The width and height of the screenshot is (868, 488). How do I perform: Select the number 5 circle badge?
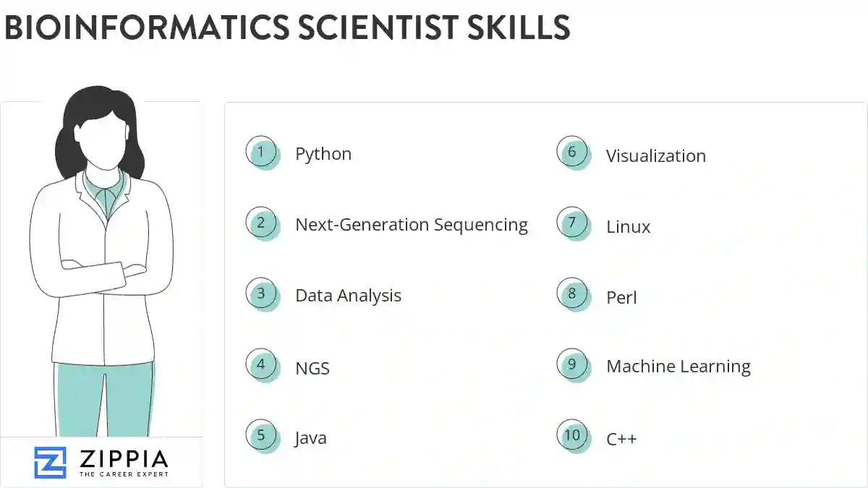(261, 436)
